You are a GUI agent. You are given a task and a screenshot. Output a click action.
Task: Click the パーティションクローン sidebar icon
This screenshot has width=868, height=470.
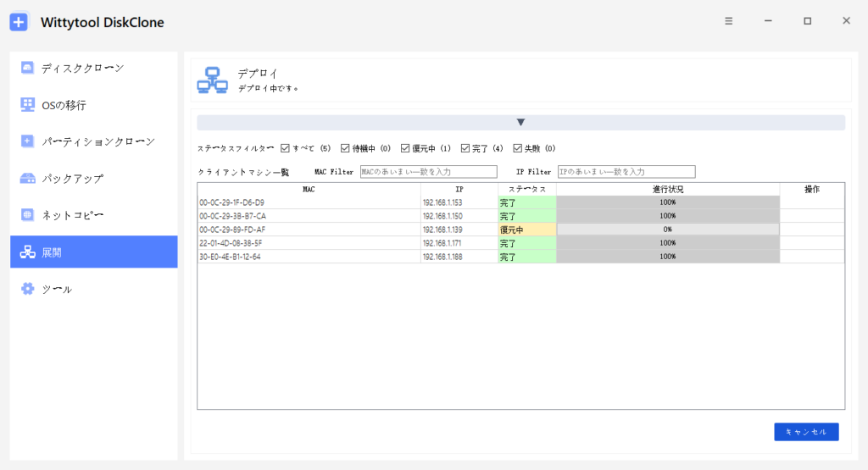point(27,141)
